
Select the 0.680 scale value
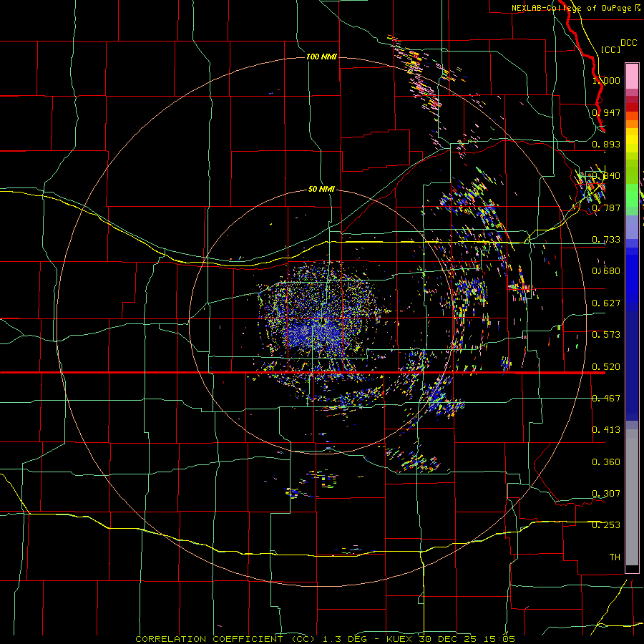click(606, 271)
